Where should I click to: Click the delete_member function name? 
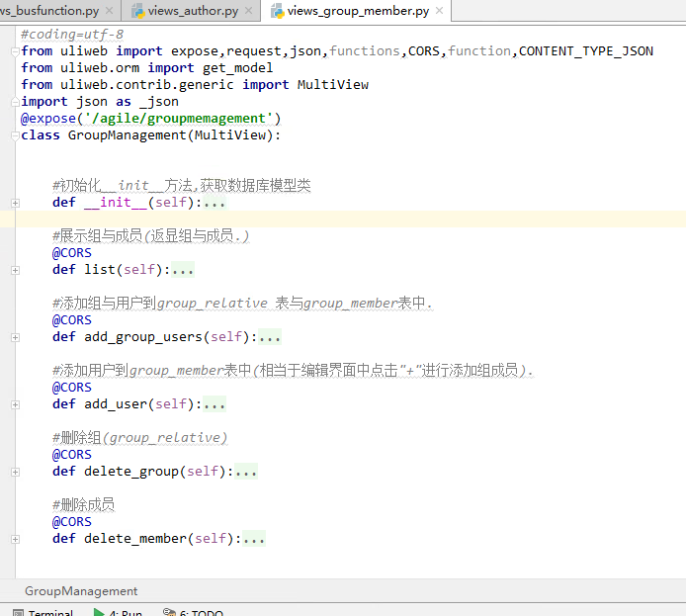(135, 539)
